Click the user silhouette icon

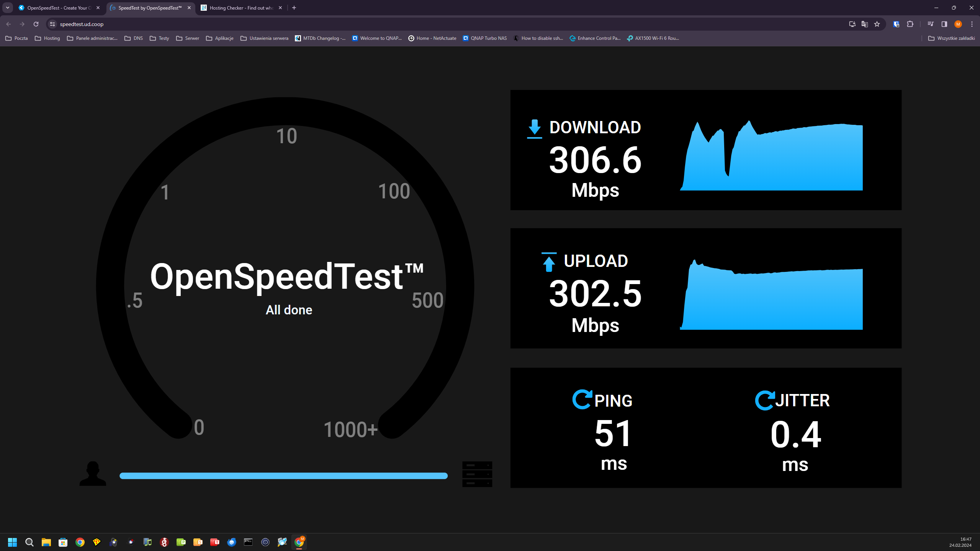click(93, 473)
